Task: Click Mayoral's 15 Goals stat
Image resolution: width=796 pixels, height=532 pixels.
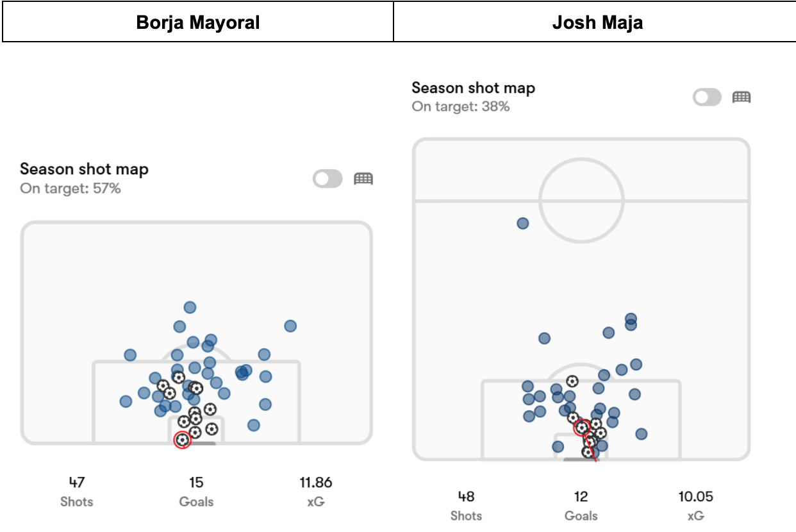Action: coord(196,491)
